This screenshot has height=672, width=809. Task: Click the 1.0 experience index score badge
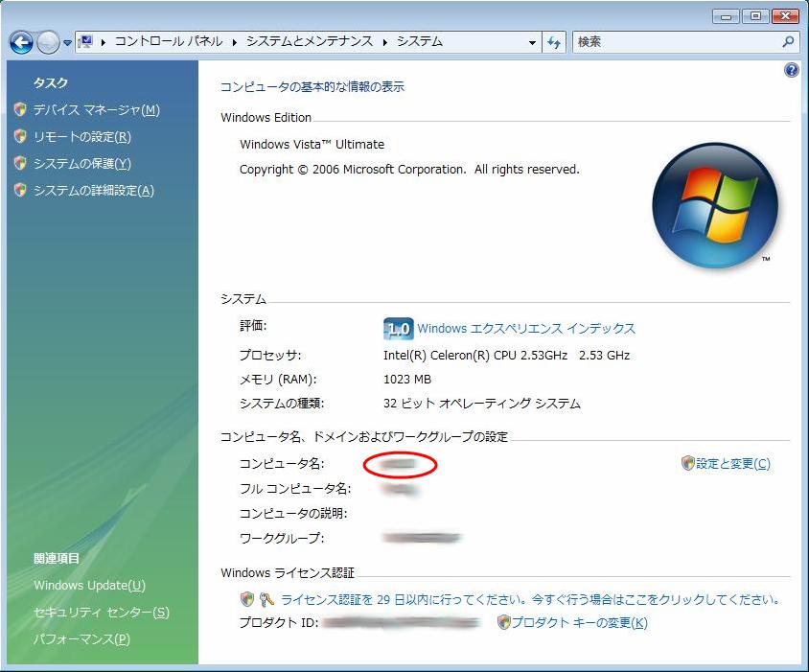click(x=399, y=328)
